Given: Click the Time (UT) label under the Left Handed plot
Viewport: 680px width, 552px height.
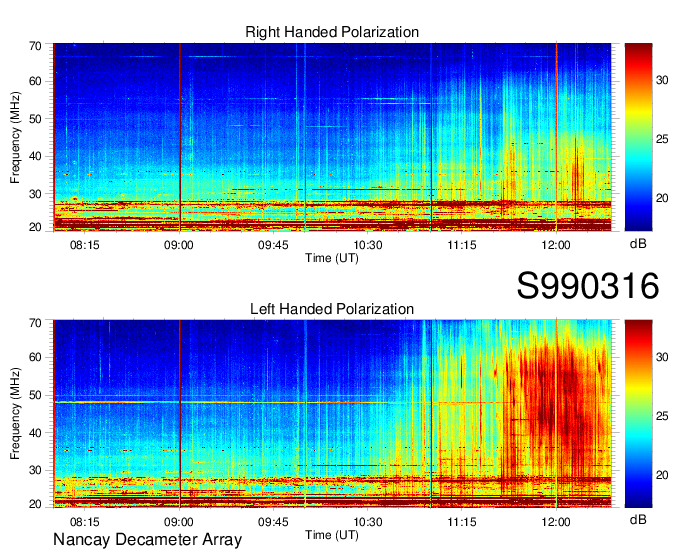Looking at the screenshot, I should [332, 535].
